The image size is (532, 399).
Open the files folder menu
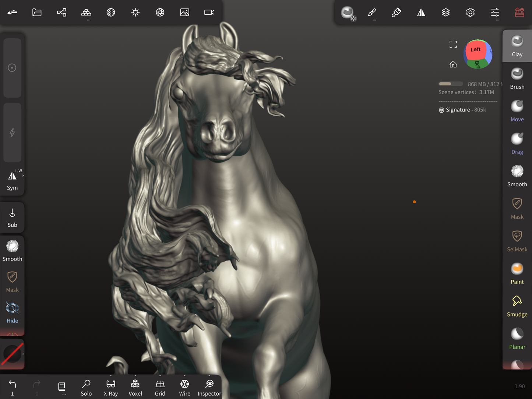tap(37, 13)
